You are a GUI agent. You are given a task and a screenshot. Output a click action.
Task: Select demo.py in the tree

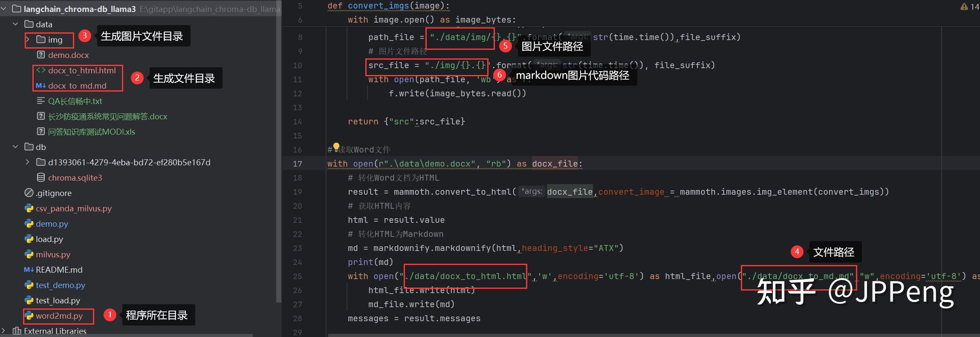tap(52, 224)
